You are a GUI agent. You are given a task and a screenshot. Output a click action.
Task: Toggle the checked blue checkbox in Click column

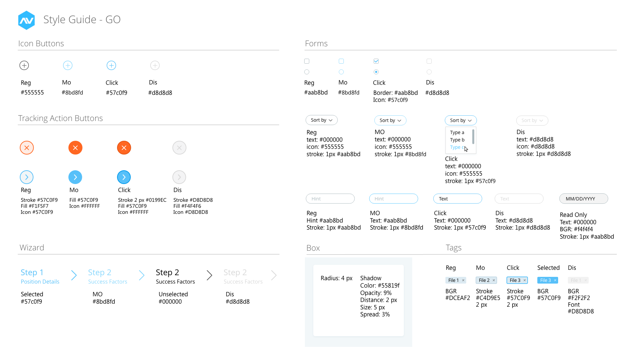pos(376,61)
